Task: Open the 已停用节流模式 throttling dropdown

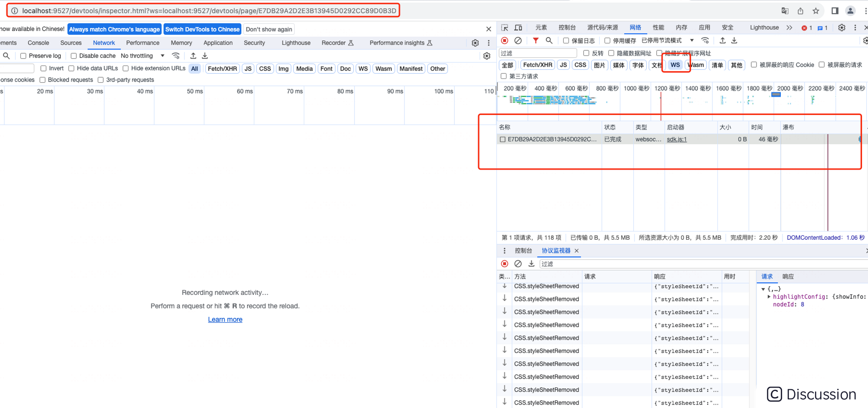Action: (x=668, y=40)
